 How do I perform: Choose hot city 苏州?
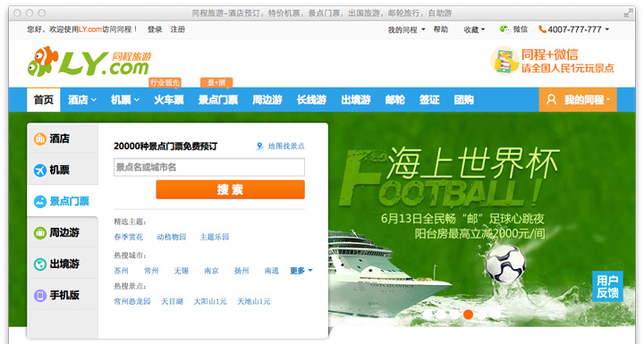point(121,271)
